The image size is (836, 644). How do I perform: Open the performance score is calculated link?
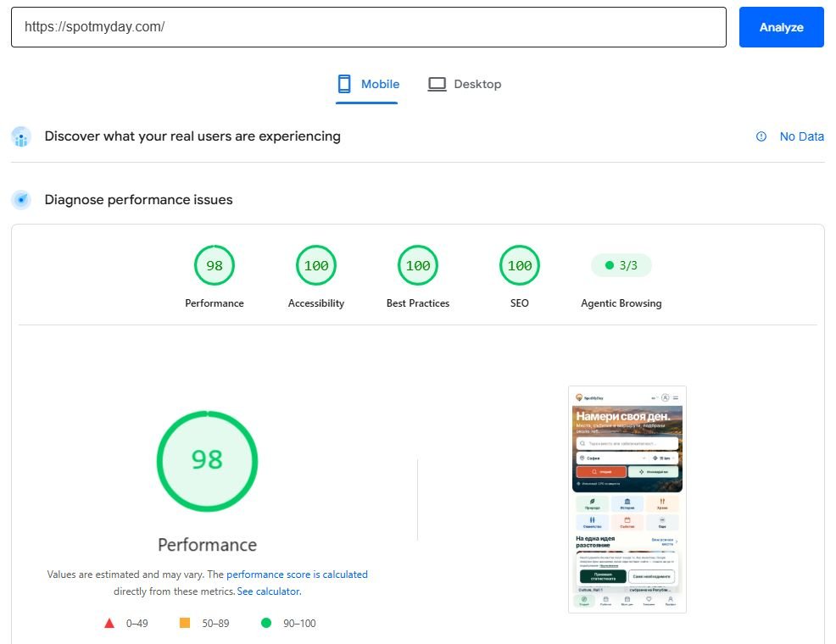point(297,575)
